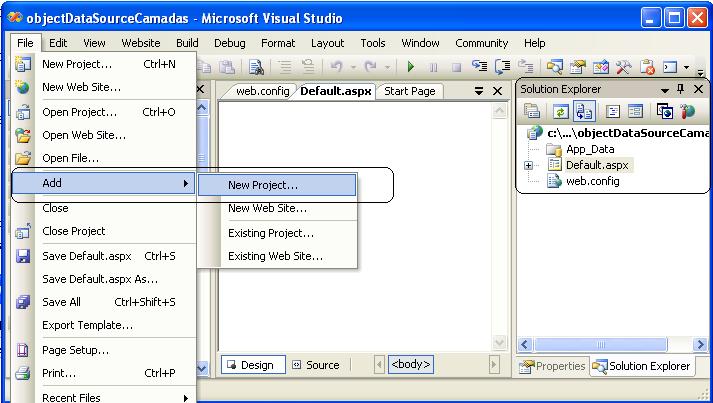Viewport: 713px width, 403px height.
Task: Choose Page Setup from File menu
Action: point(105,350)
